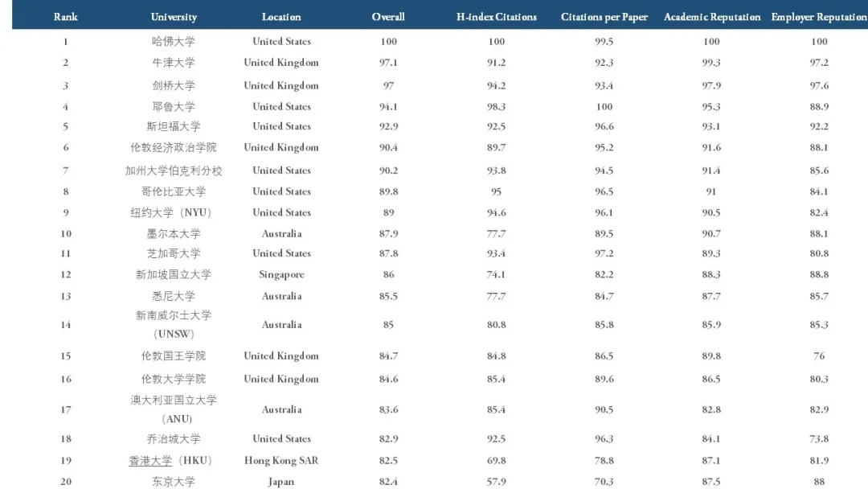Click the Citations per Paper header
This screenshot has width=868, height=489.
tap(604, 17)
